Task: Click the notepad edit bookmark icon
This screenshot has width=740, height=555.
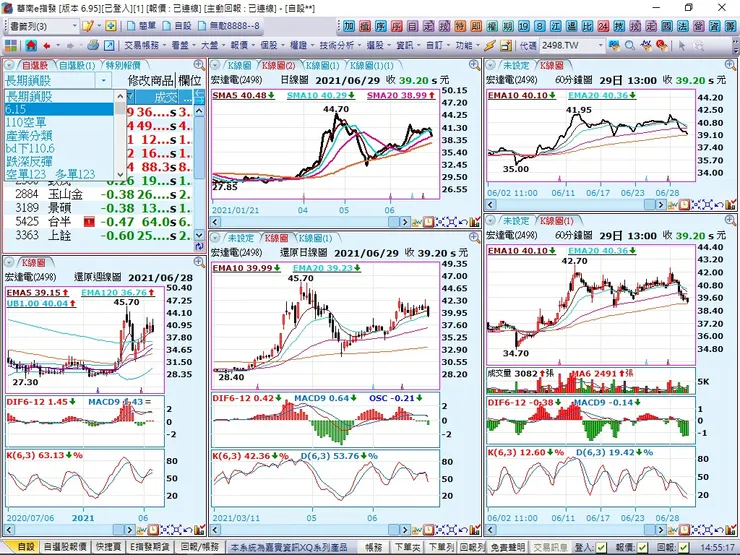Action: click(x=87, y=26)
